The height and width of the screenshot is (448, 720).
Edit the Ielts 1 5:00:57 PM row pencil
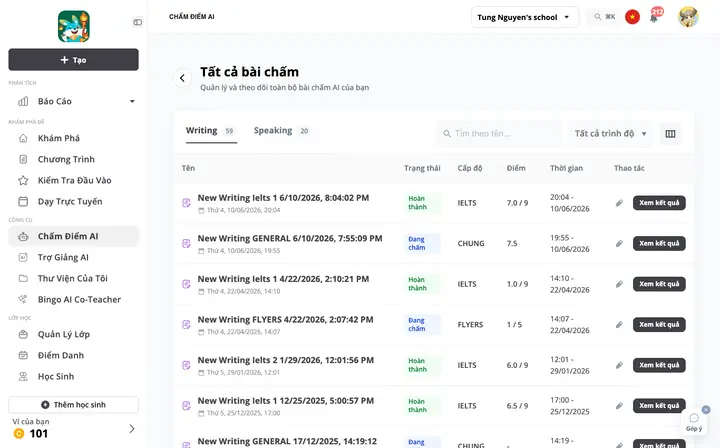[x=619, y=406]
